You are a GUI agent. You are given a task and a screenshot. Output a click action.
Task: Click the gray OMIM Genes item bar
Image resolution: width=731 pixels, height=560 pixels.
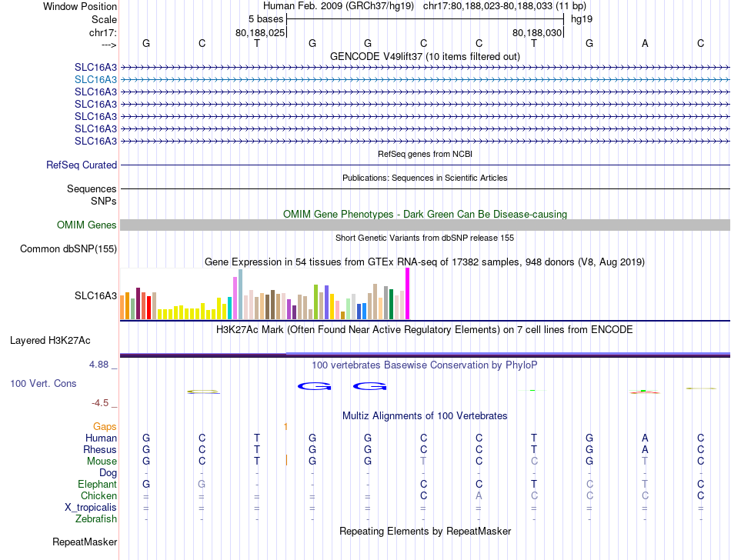pyautogui.click(x=425, y=225)
